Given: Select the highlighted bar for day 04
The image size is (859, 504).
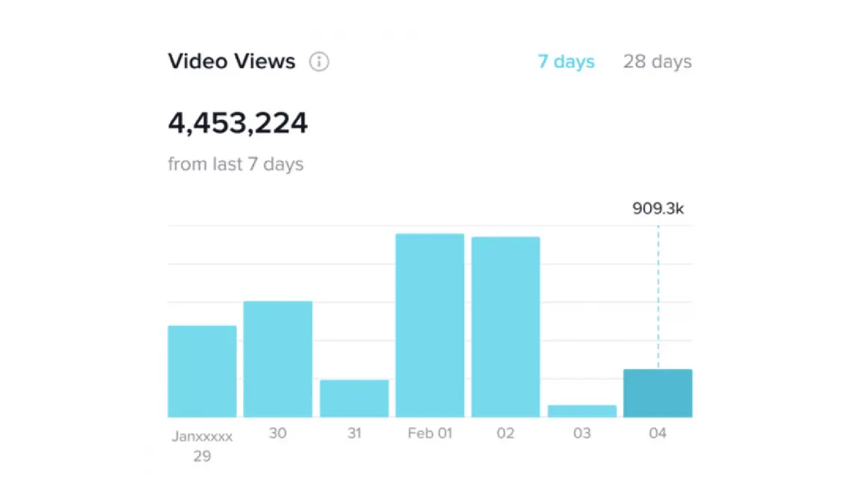Looking at the screenshot, I should [658, 393].
